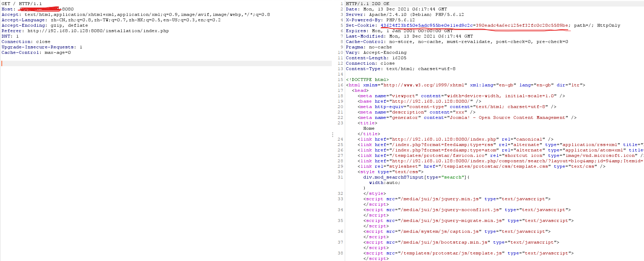The height and width of the screenshot is (261, 644).
Task: Select the "Upgrade-Insecure-Requests: 1" header
Action: [x=42, y=47]
